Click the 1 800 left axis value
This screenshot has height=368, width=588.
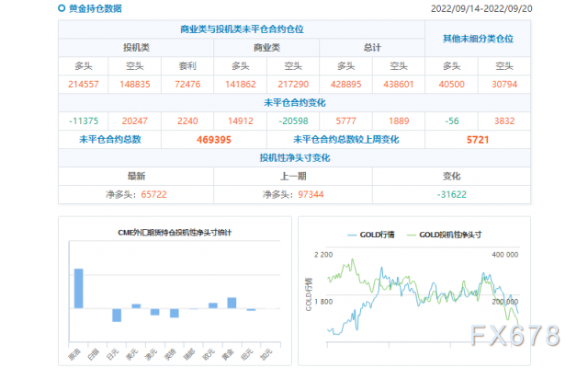point(323,302)
